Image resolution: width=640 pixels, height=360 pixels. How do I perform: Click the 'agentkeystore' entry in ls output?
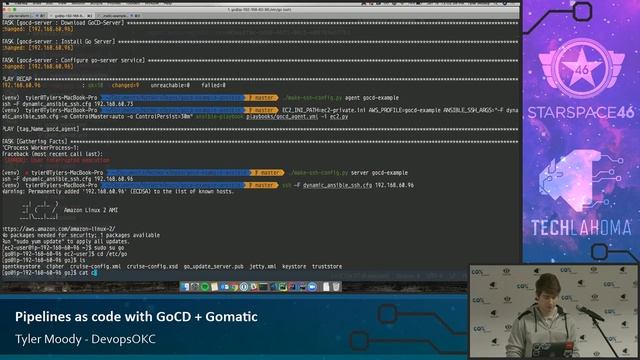(x=21, y=267)
